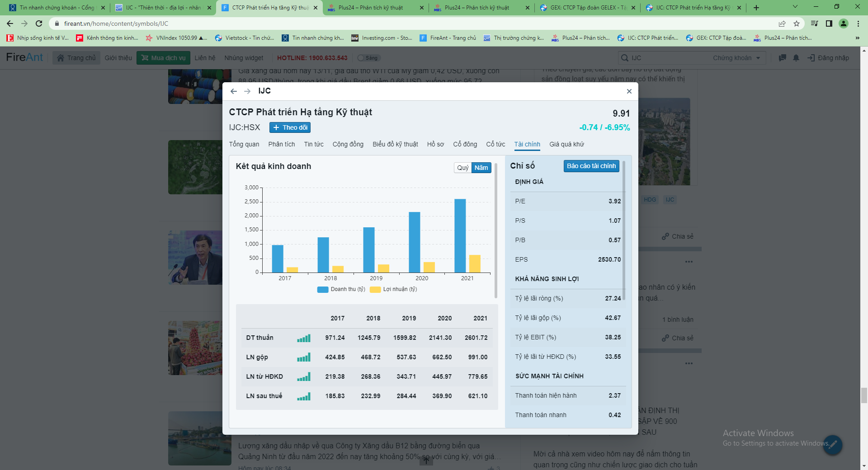Click the LN sau thuế mini chart icon

tap(304, 396)
